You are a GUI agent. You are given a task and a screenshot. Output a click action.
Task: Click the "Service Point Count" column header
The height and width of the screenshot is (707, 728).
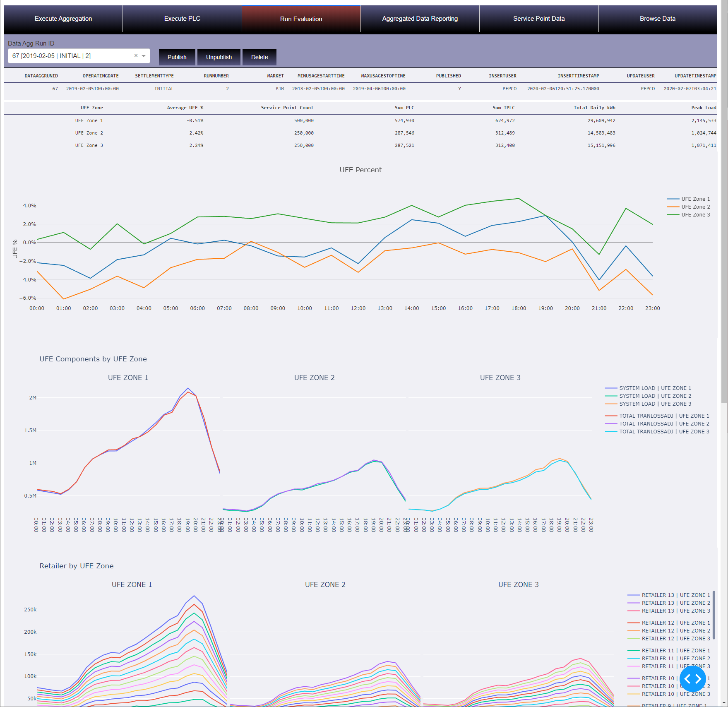click(287, 108)
